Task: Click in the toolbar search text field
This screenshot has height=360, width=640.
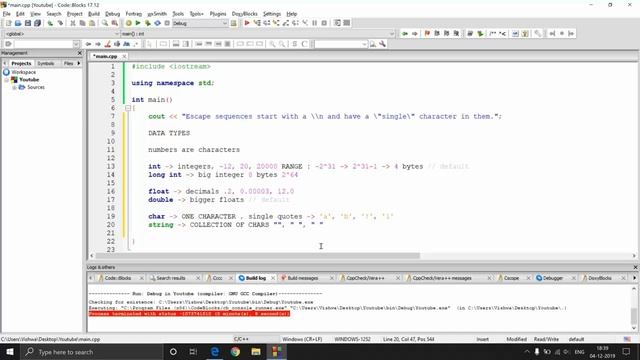Action: (43, 44)
